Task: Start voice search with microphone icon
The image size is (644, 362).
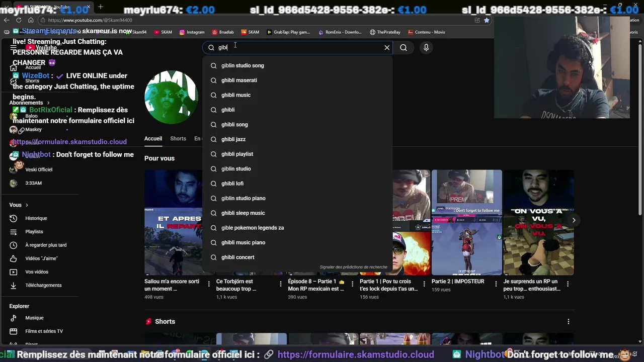Action: pyautogui.click(x=426, y=47)
